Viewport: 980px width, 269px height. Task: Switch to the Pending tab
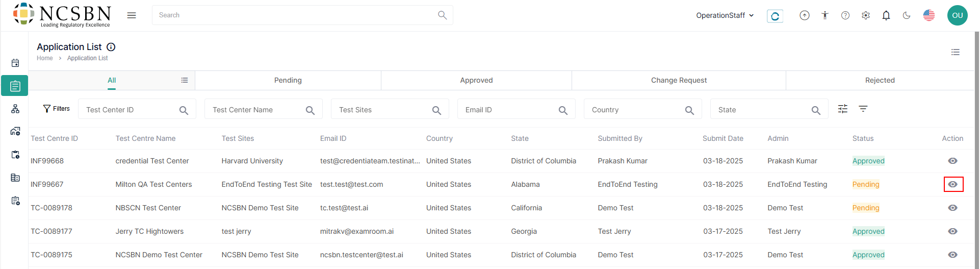[288, 80]
